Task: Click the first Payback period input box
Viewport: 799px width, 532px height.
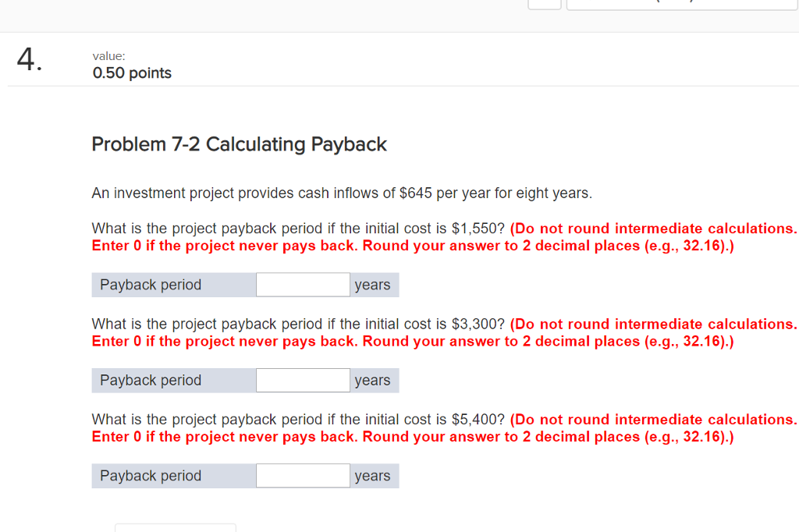Action: pyautogui.click(x=303, y=284)
